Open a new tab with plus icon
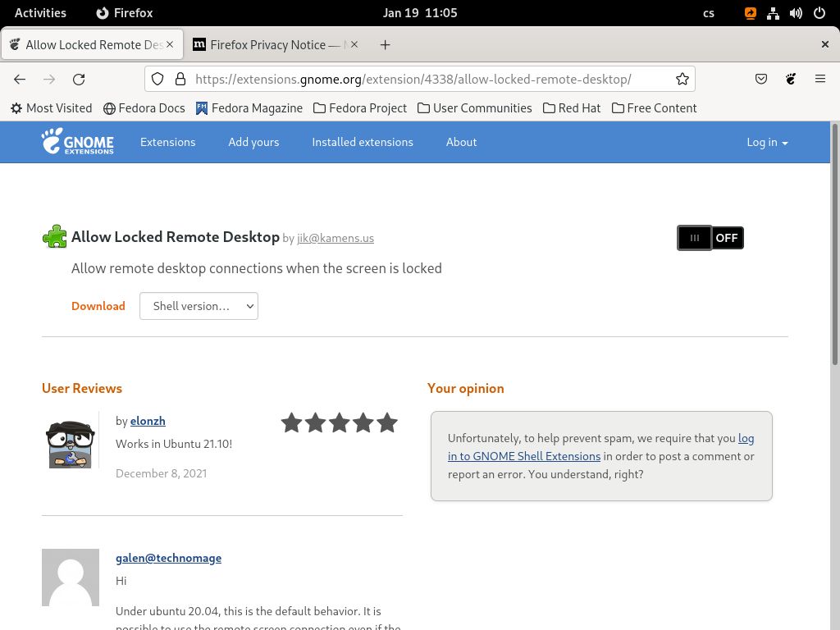 tap(385, 45)
